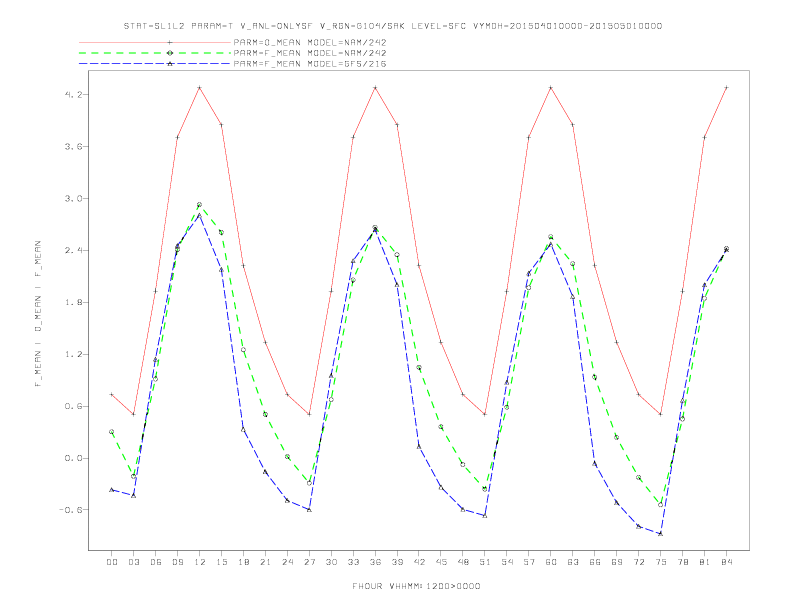Click red O_MEAN peak marker at hour 12

tap(200, 88)
